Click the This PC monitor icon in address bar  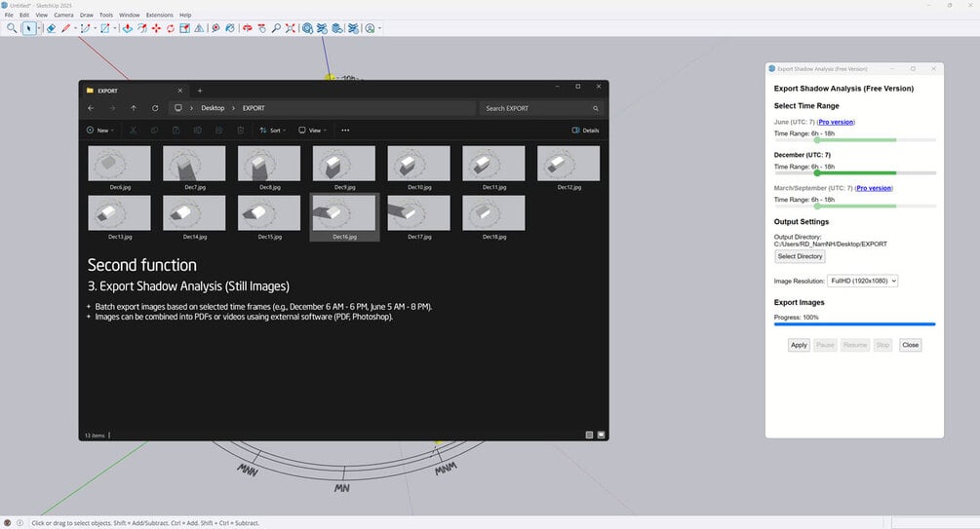178,108
